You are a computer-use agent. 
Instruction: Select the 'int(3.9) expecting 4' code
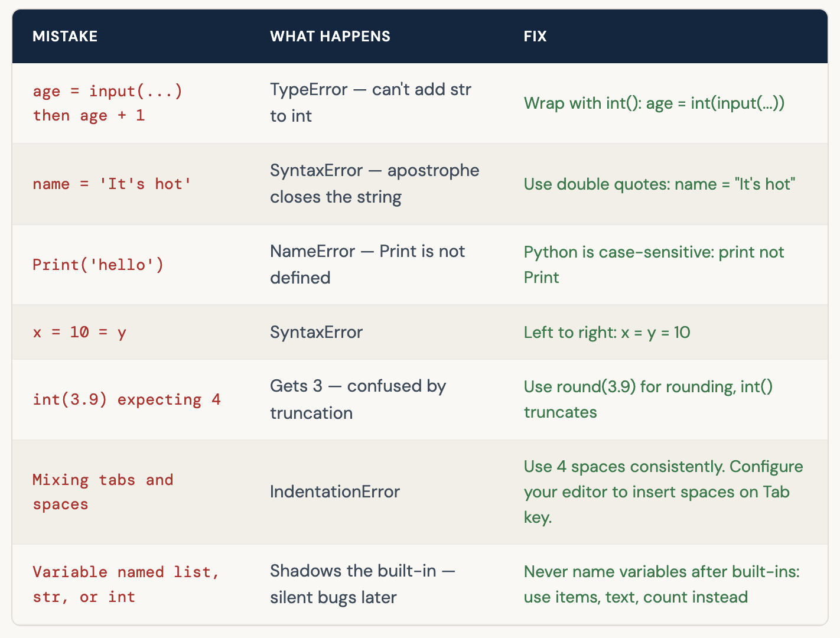[x=126, y=400]
